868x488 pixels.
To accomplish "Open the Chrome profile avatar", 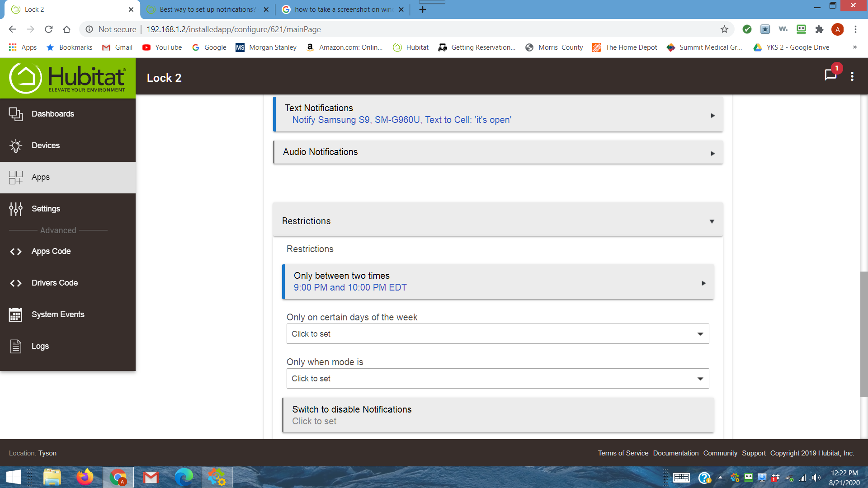I will (x=838, y=29).
